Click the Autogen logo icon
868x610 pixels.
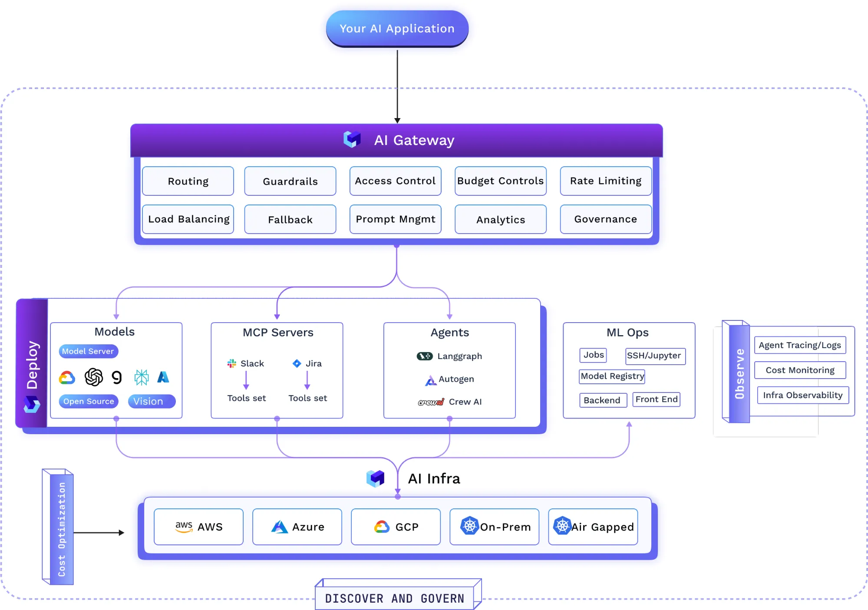point(430,381)
